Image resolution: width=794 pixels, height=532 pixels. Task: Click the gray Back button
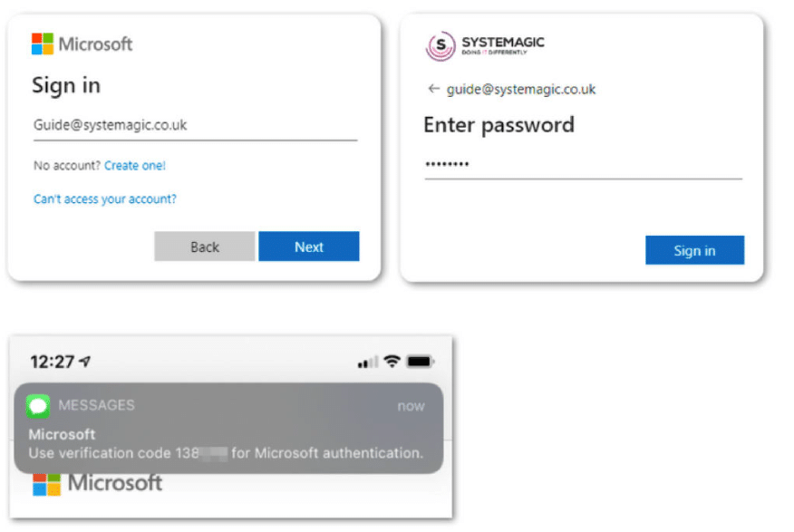pos(205,247)
